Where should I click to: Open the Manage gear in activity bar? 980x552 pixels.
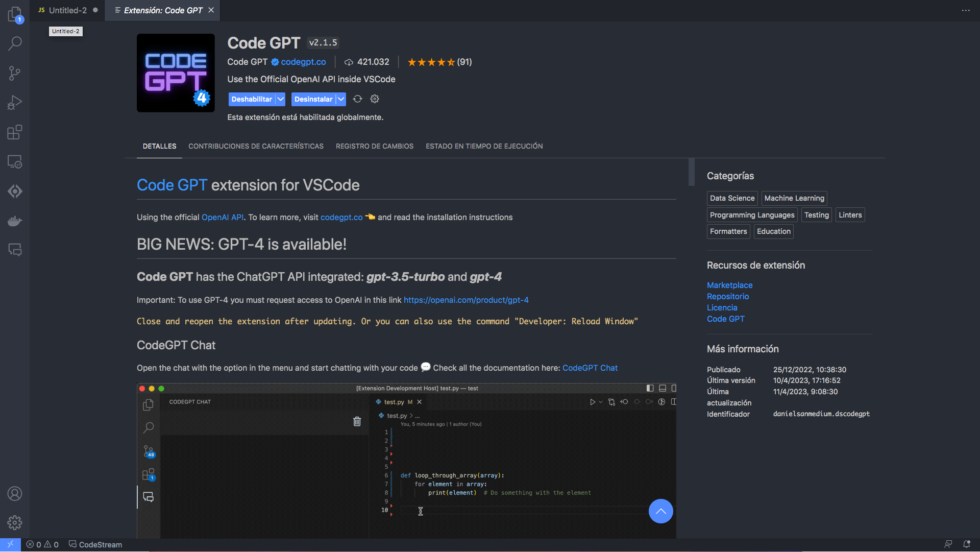click(15, 523)
